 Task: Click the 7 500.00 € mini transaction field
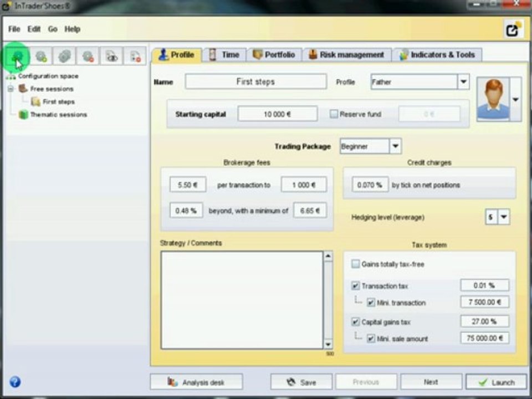[x=484, y=302]
